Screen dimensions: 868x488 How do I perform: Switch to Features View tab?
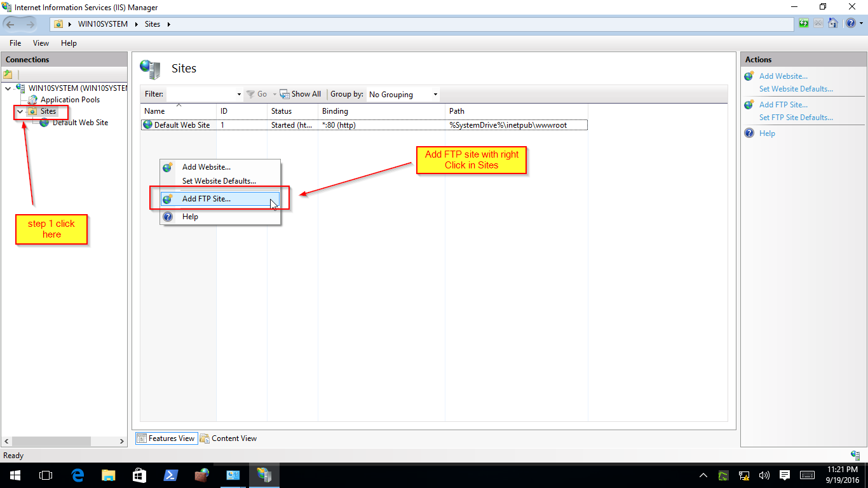coord(166,438)
